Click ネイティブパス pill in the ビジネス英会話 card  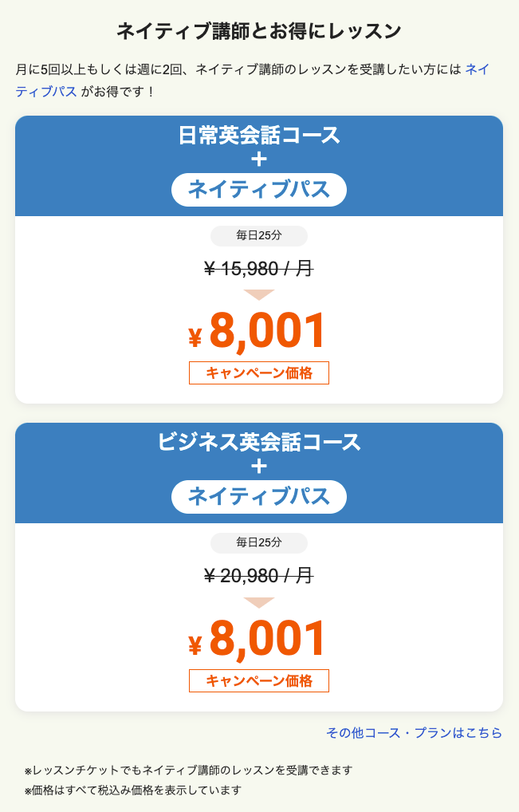259,497
